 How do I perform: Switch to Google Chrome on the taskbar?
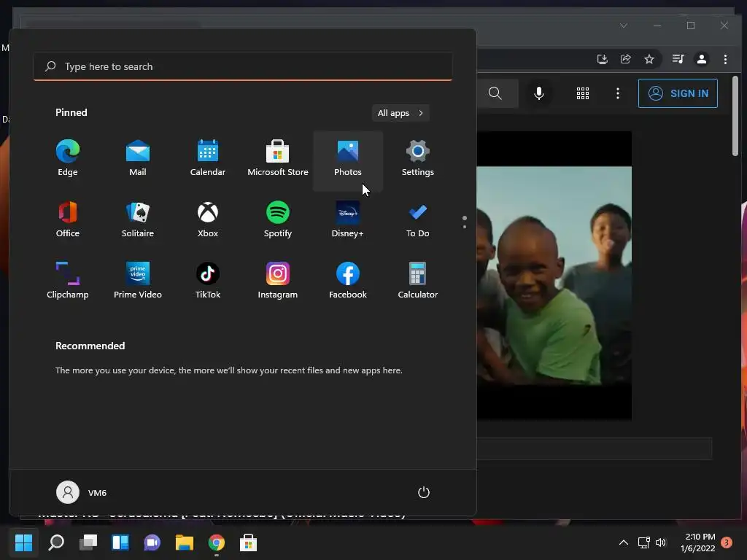(216, 542)
